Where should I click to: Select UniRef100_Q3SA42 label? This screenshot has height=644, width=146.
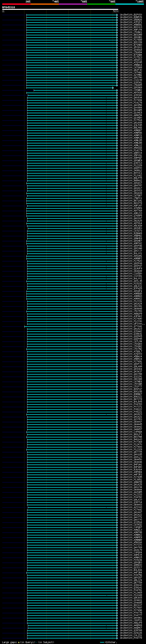coord(131,331)
